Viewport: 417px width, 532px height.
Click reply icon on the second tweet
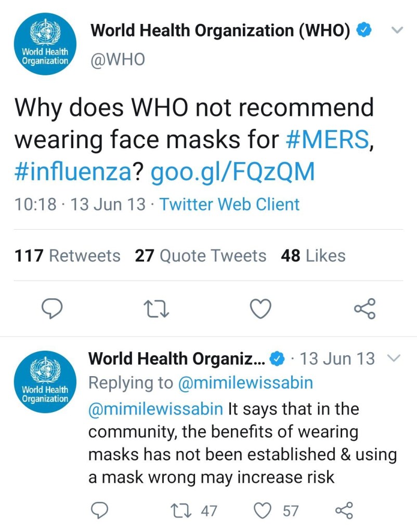click(x=99, y=511)
